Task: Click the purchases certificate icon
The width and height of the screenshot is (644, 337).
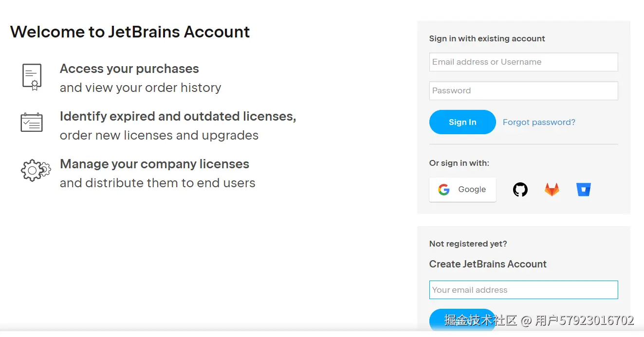Action: tap(32, 77)
